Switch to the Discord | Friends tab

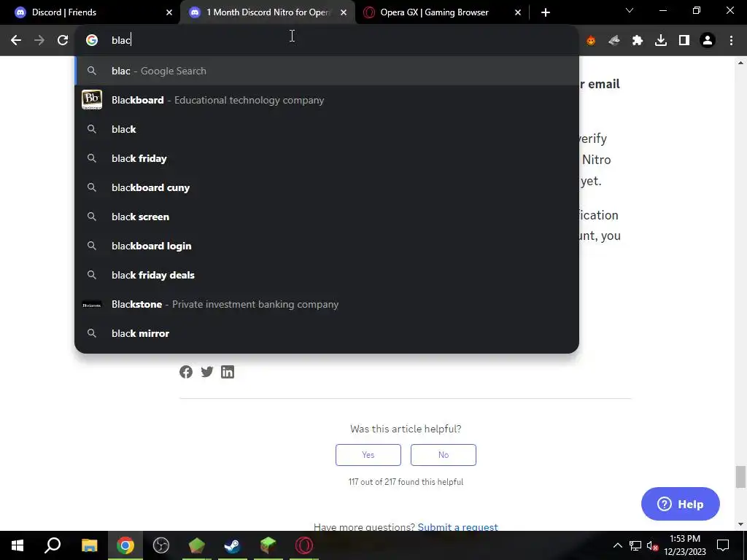point(90,12)
